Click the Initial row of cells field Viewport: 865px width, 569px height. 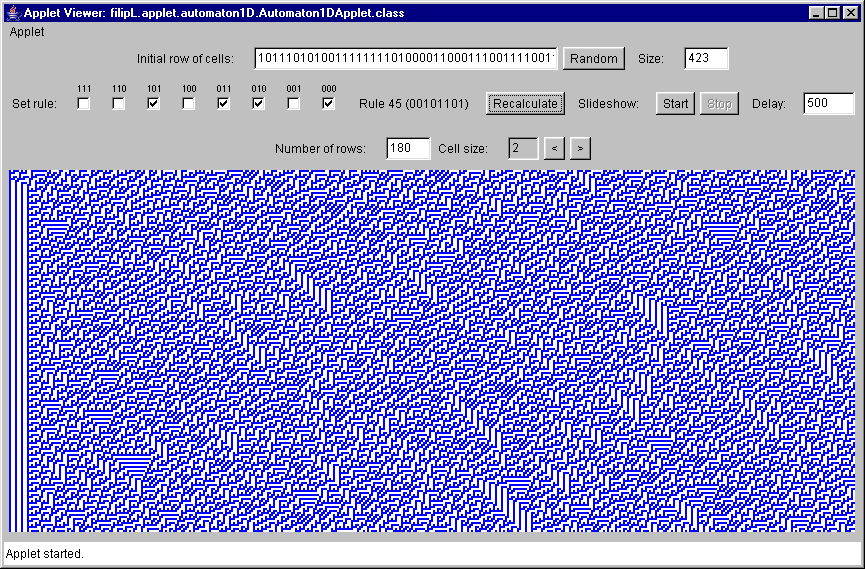pos(405,58)
